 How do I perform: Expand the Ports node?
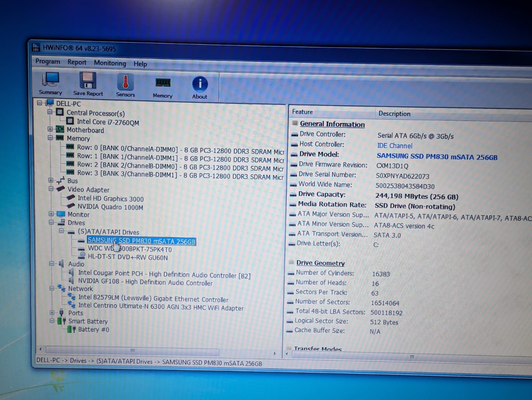click(52, 312)
